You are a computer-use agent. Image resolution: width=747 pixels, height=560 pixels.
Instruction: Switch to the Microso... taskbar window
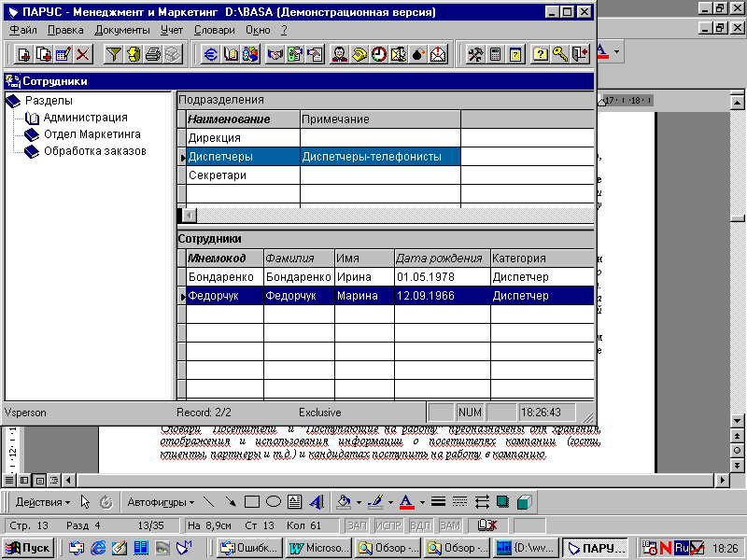pyautogui.click(x=318, y=548)
